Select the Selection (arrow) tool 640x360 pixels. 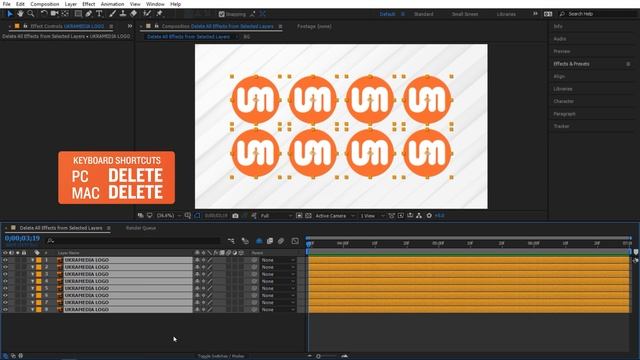(x=10, y=13)
